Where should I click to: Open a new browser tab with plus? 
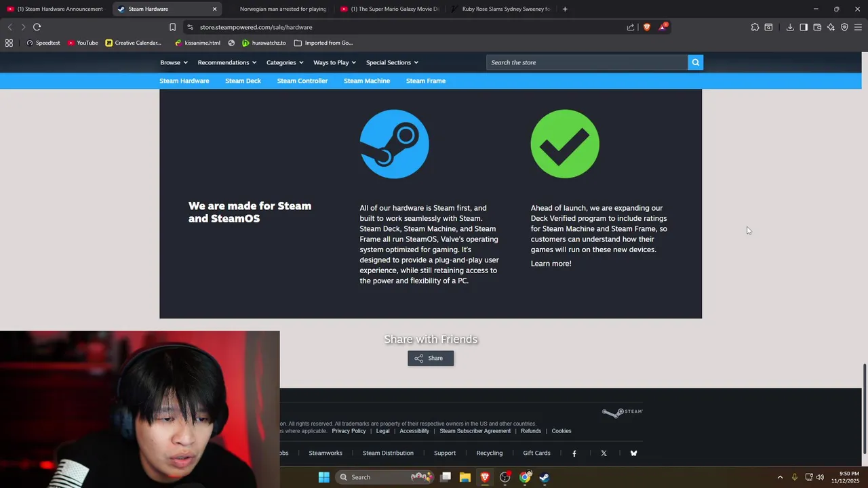point(565,9)
